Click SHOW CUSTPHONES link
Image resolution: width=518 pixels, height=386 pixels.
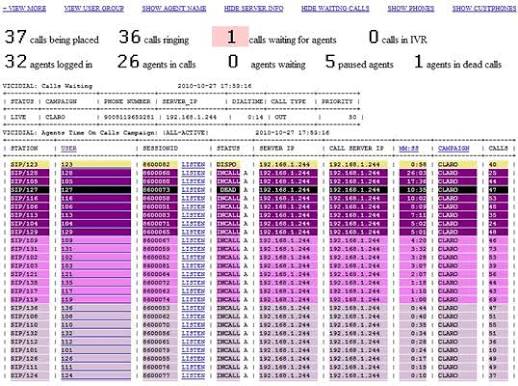pyautogui.click(x=484, y=8)
